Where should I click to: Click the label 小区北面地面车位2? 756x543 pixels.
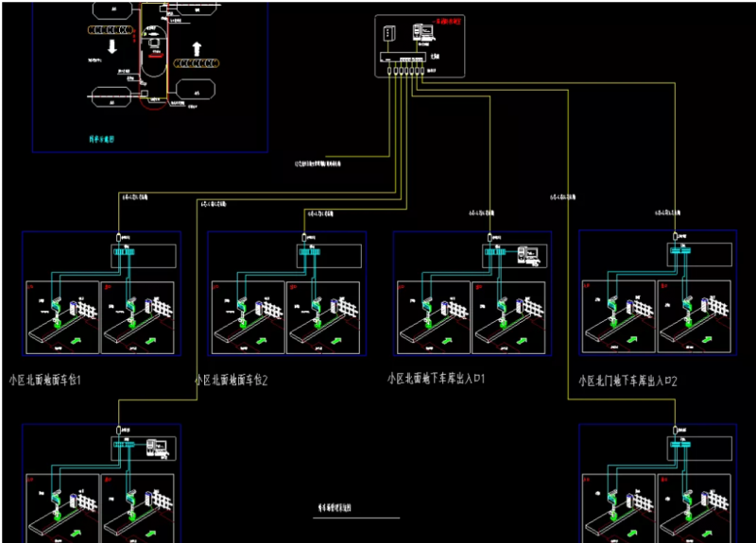[232, 380]
